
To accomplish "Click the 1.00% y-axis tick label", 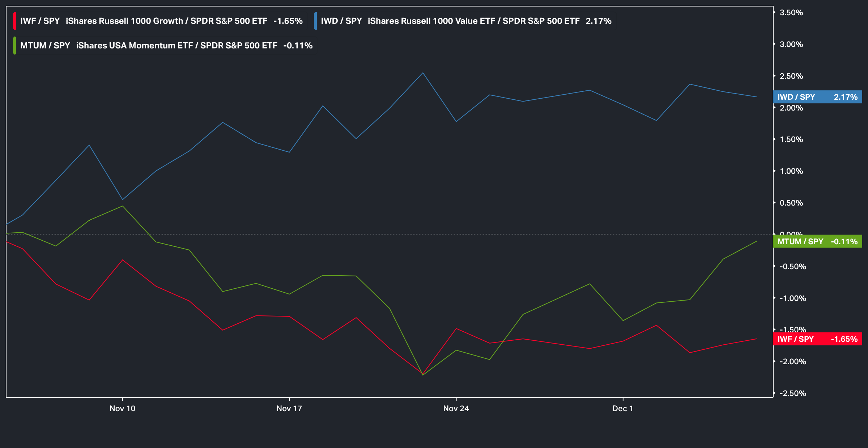I will (791, 171).
